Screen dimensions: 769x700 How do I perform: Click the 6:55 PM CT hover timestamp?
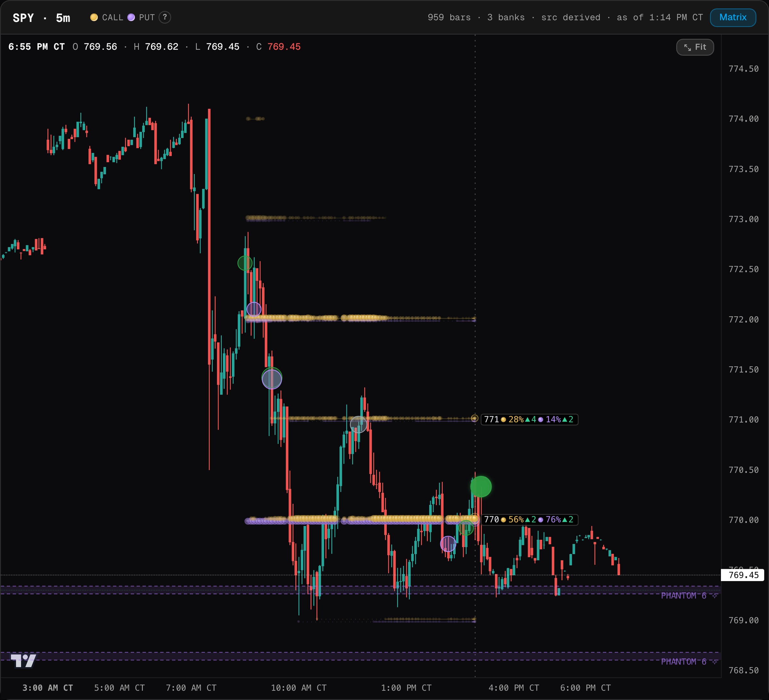point(37,47)
